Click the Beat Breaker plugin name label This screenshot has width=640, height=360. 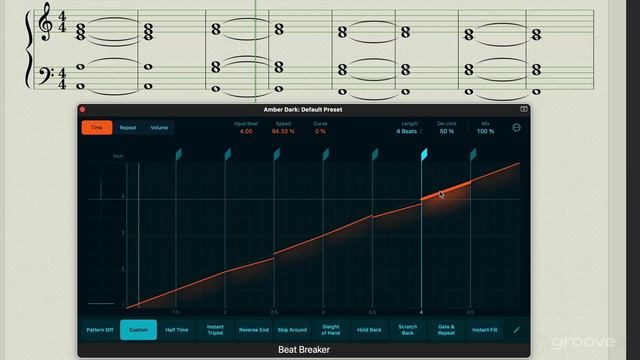(304, 350)
